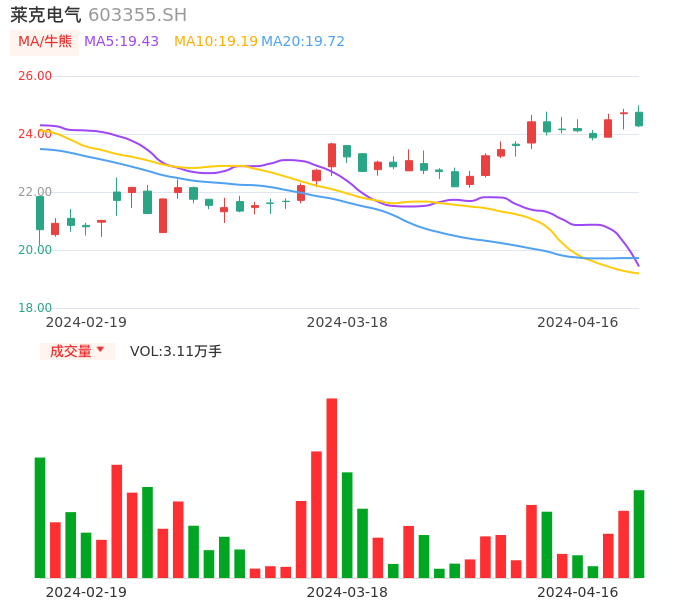686x606 pixels.
Task: Click the 18.00 price axis label
Action: coord(35,308)
